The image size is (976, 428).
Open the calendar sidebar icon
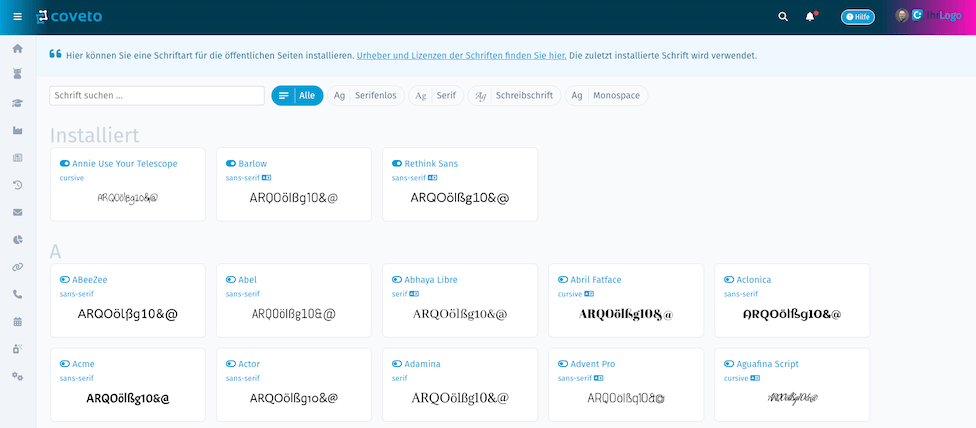(17, 322)
